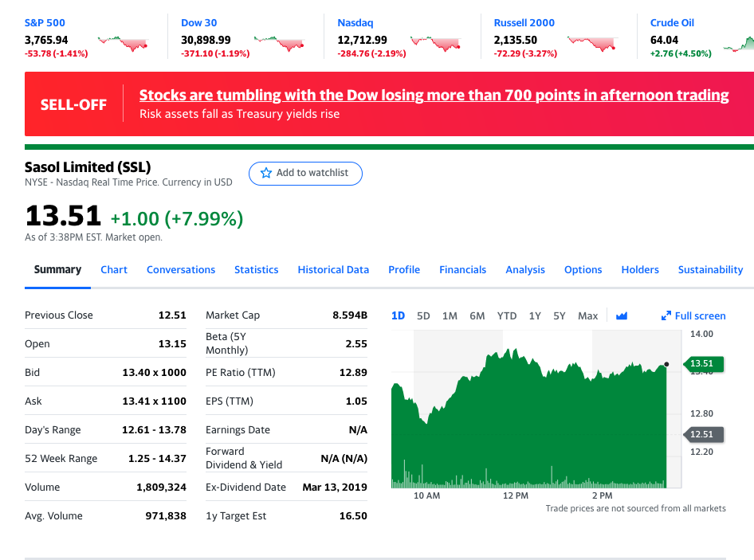Toggle the Max chart range
Screen dimensions: 754x560
click(x=587, y=315)
